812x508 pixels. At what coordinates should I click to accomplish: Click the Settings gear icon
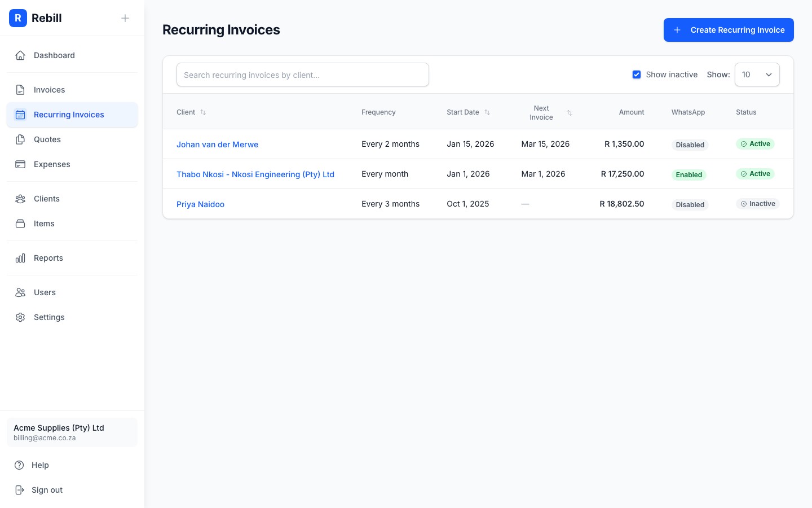(x=20, y=317)
